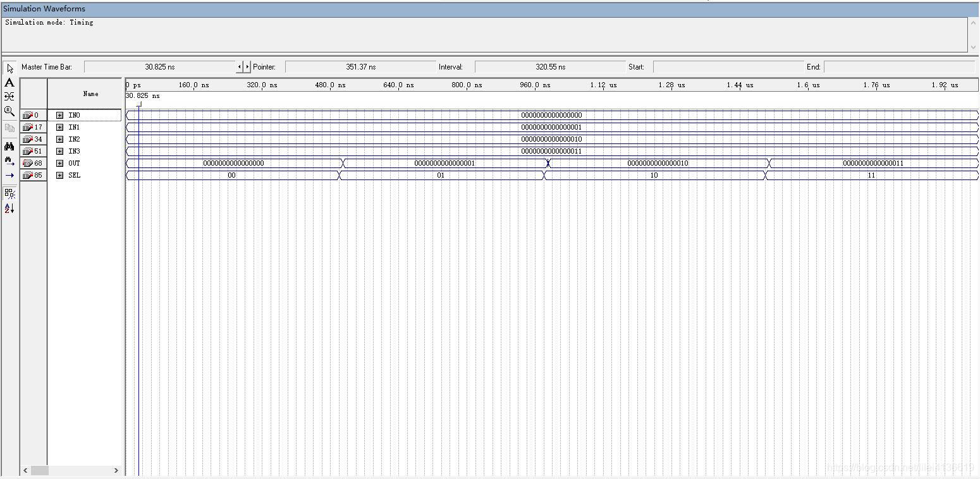Click the End time field

point(899,67)
